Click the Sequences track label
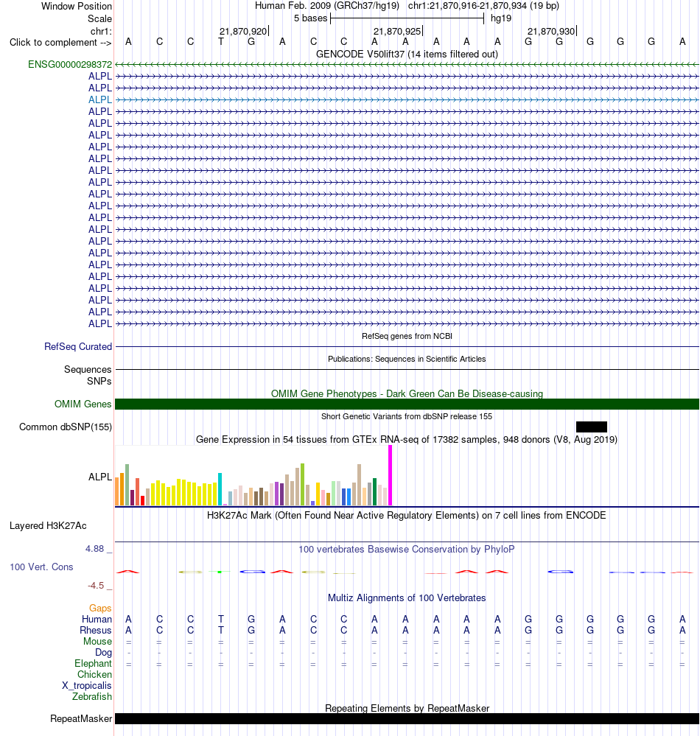Image resolution: width=700 pixels, height=736 pixels. point(88,369)
